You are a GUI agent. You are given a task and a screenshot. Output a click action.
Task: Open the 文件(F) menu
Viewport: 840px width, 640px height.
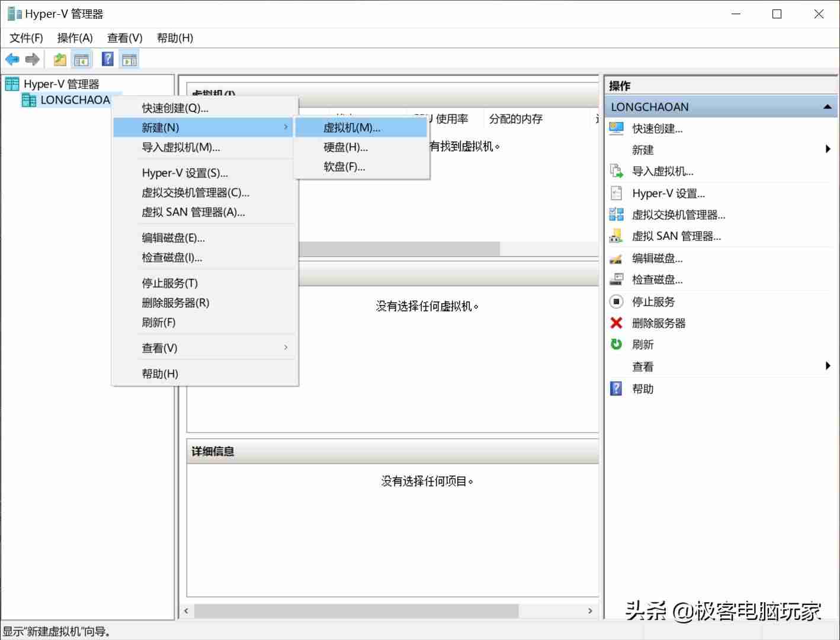pos(26,38)
